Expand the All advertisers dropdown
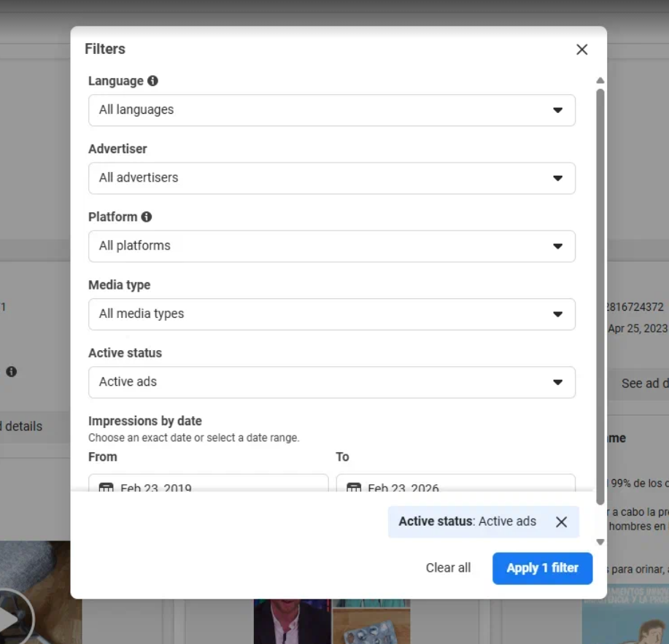The image size is (669, 644). click(331, 178)
